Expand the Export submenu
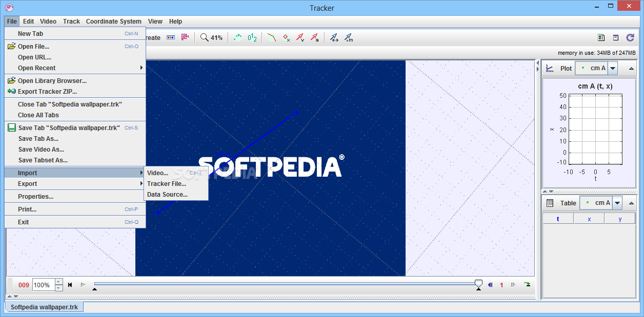Screen dimensions: 644x317 coord(75,183)
